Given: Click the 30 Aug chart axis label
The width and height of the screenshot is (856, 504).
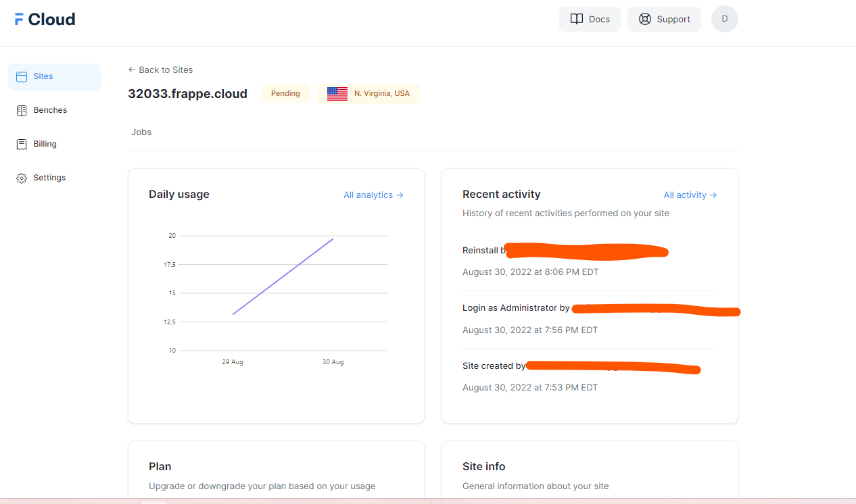Looking at the screenshot, I should 333,362.
